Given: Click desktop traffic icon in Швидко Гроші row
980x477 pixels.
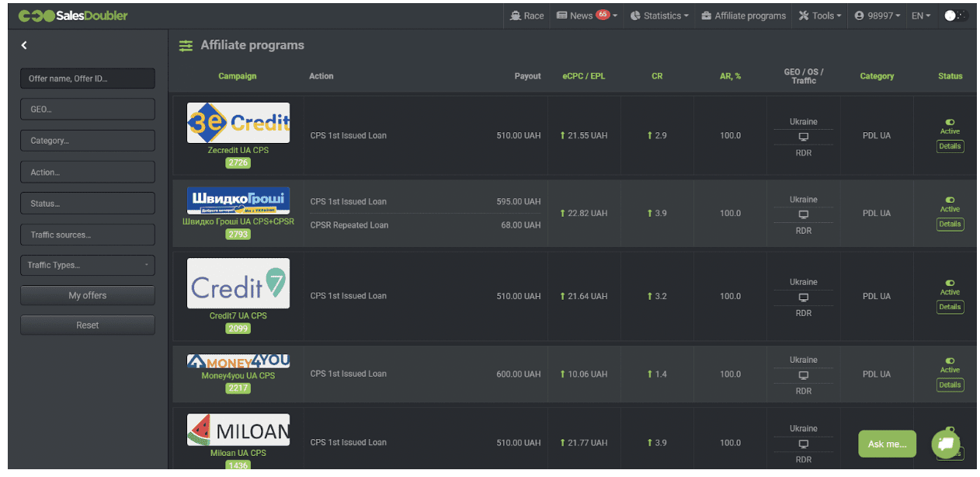Looking at the screenshot, I should coord(804,214).
